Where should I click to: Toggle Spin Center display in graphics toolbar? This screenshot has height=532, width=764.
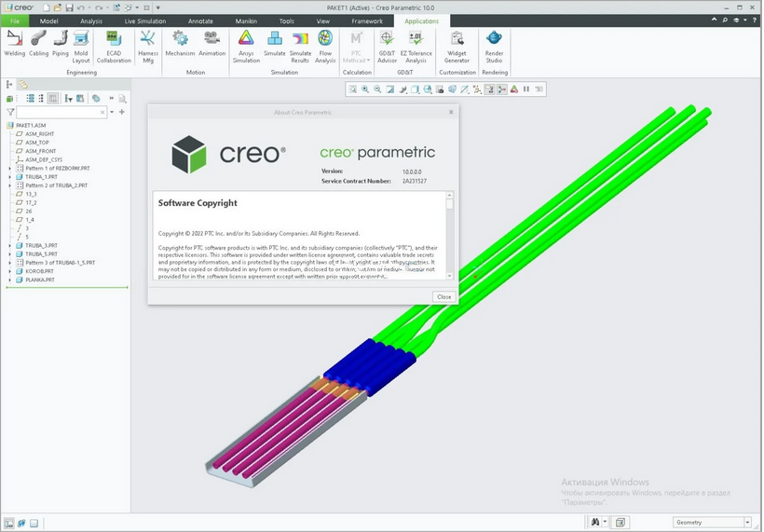coord(501,89)
